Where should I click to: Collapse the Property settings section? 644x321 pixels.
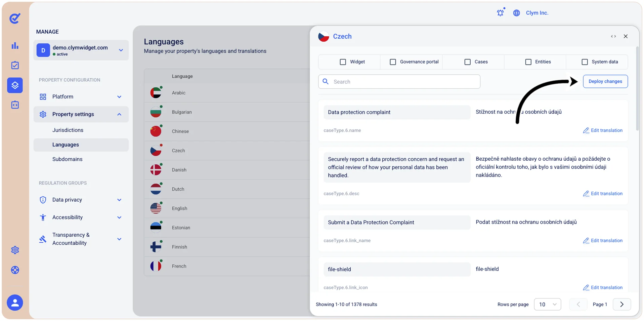coord(81,114)
